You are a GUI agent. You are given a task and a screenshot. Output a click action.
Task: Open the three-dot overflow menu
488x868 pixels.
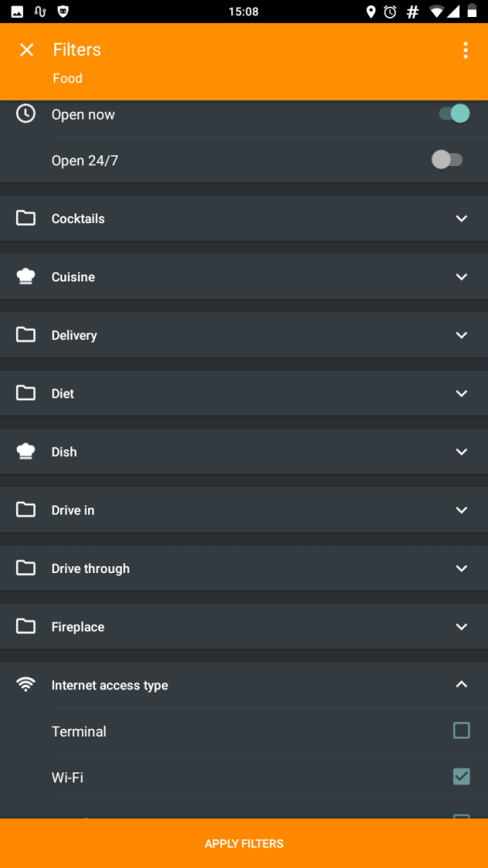tap(465, 50)
